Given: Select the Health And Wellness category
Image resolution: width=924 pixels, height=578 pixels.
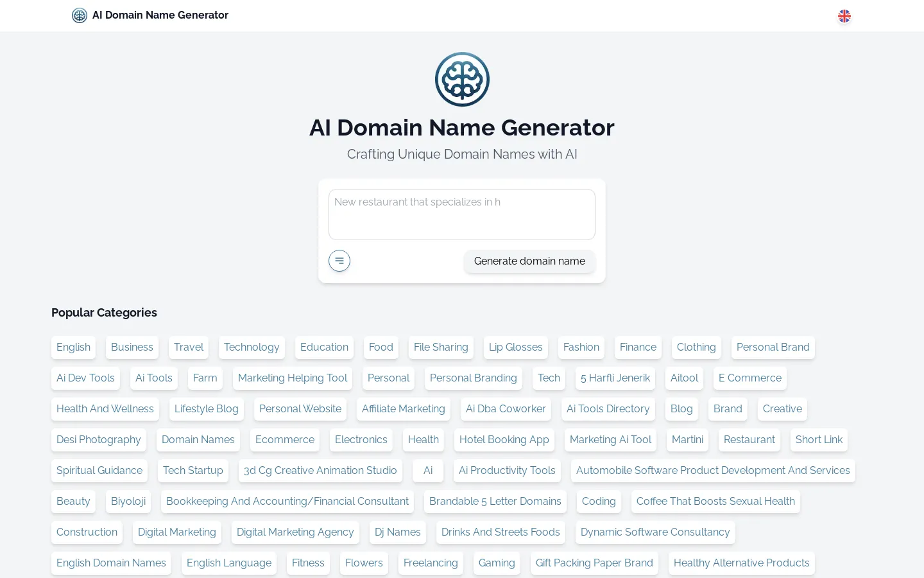Looking at the screenshot, I should click(105, 409).
